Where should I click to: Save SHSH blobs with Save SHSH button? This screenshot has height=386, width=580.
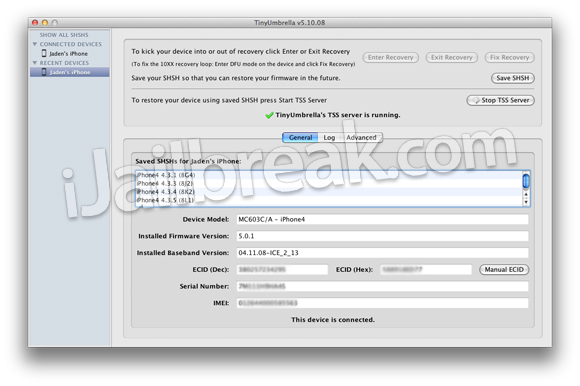coord(512,78)
